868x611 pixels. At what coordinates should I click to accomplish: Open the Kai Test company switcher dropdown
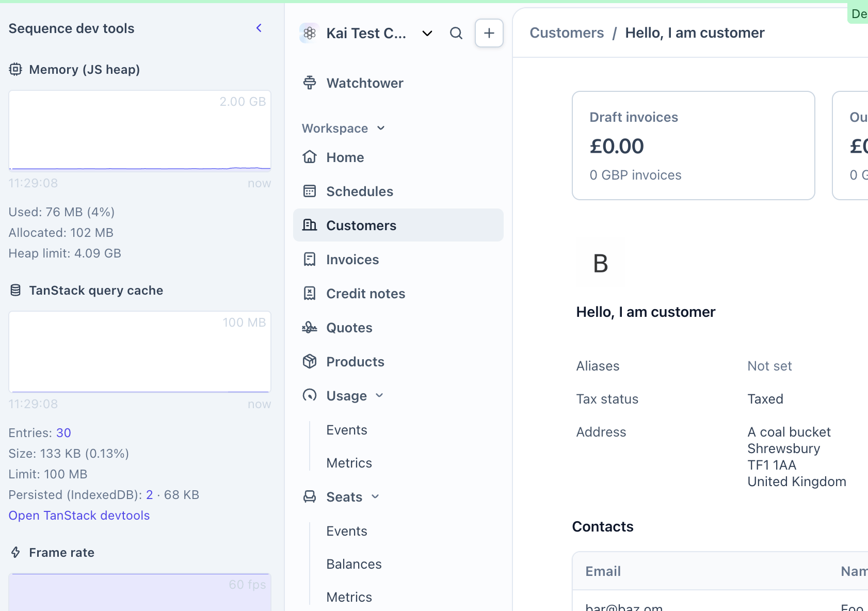(427, 34)
